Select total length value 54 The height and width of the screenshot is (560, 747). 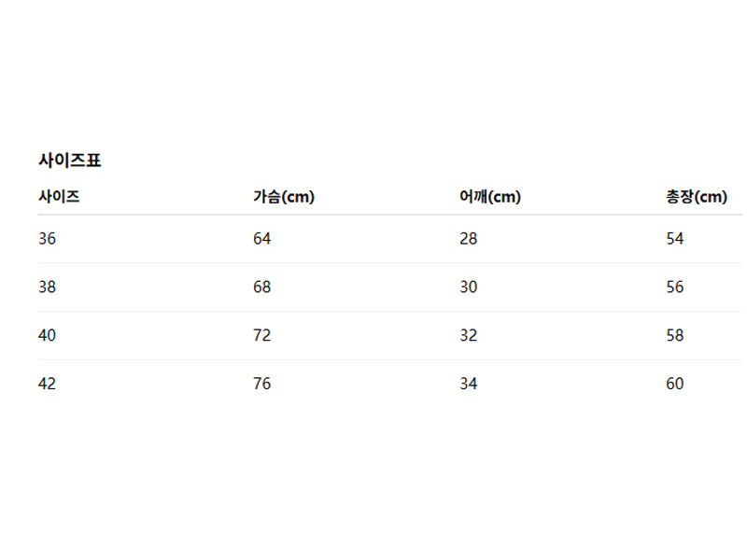click(675, 239)
